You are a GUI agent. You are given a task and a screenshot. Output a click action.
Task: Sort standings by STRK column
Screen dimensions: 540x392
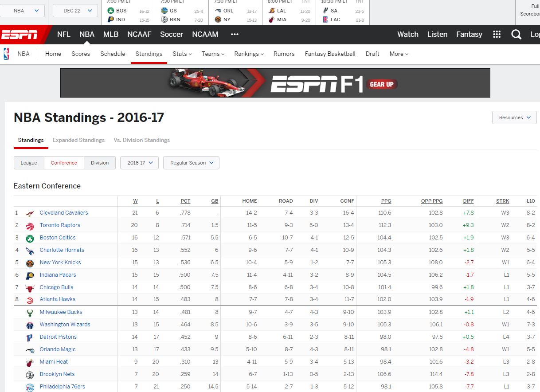pos(503,201)
